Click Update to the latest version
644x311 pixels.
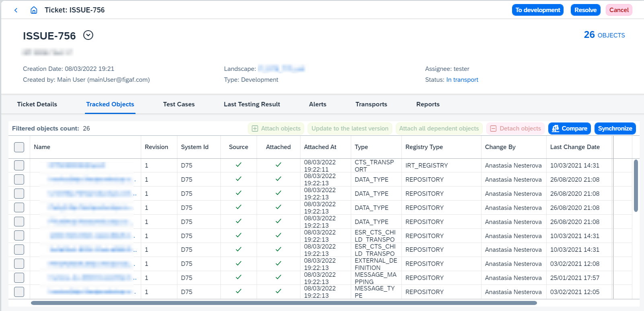click(x=350, y=129)
